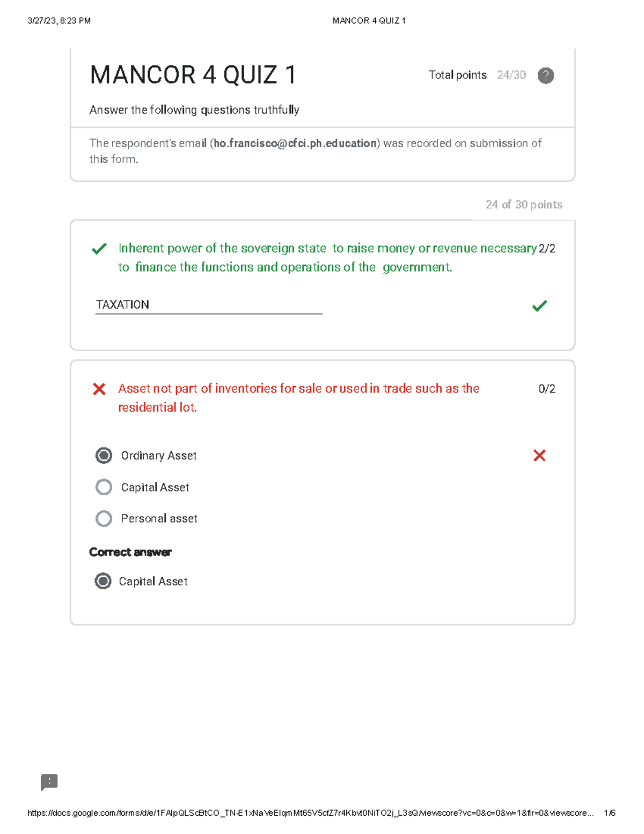Click the help question mark icon
Viewport: 644px width, 834px height.
point(545,76)
